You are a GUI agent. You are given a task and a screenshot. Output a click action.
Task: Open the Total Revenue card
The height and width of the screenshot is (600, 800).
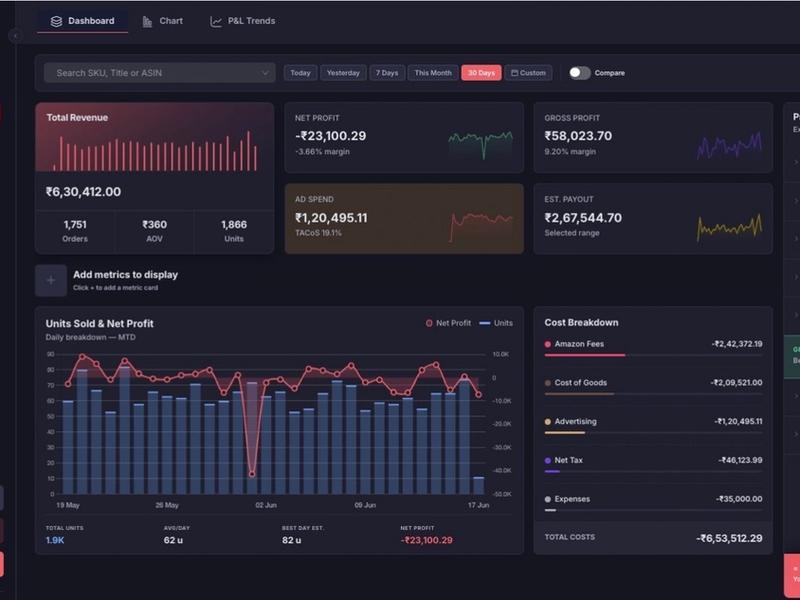pos(155,178)
